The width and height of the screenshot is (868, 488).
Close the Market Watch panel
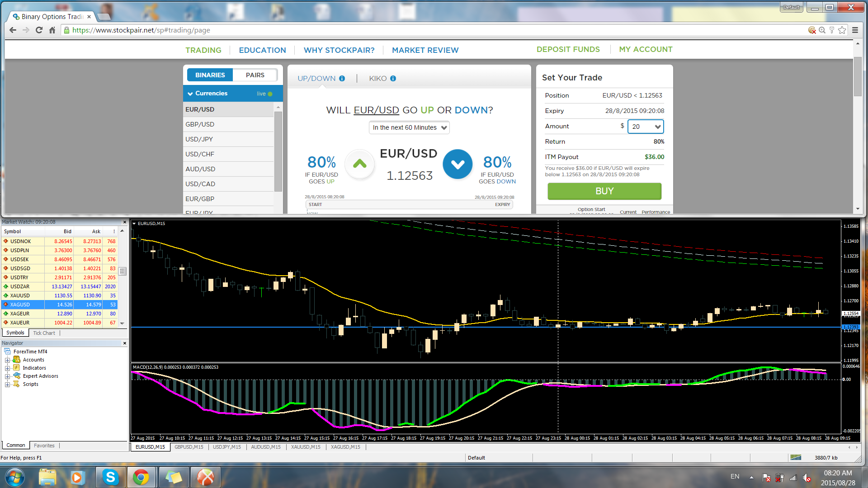click(x=125, y=222)
